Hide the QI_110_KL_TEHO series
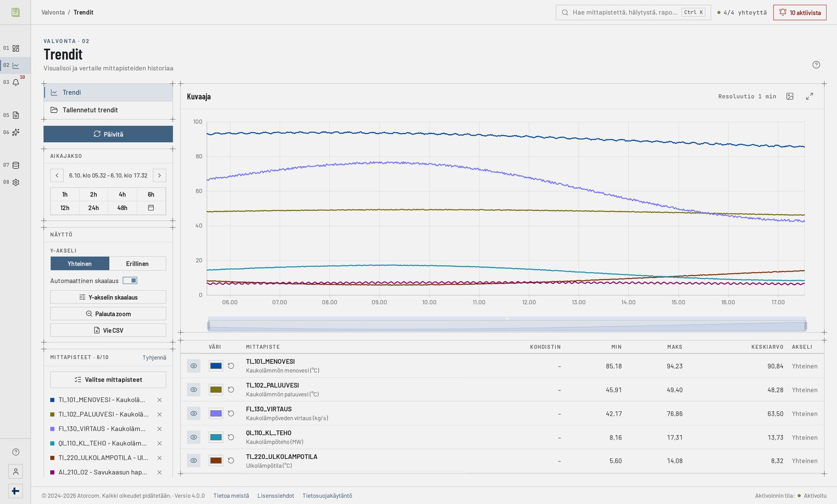Screen dimensions: 837x504 [x=194, y=437]
